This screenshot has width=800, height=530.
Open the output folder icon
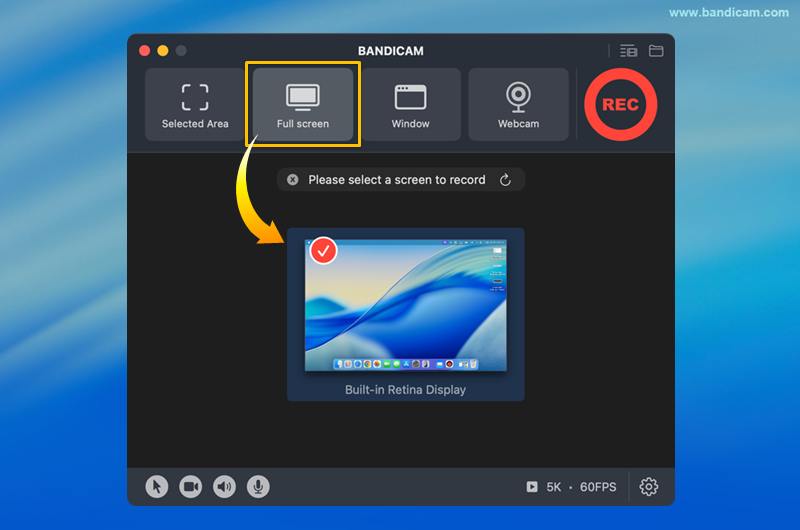(656, 51)
